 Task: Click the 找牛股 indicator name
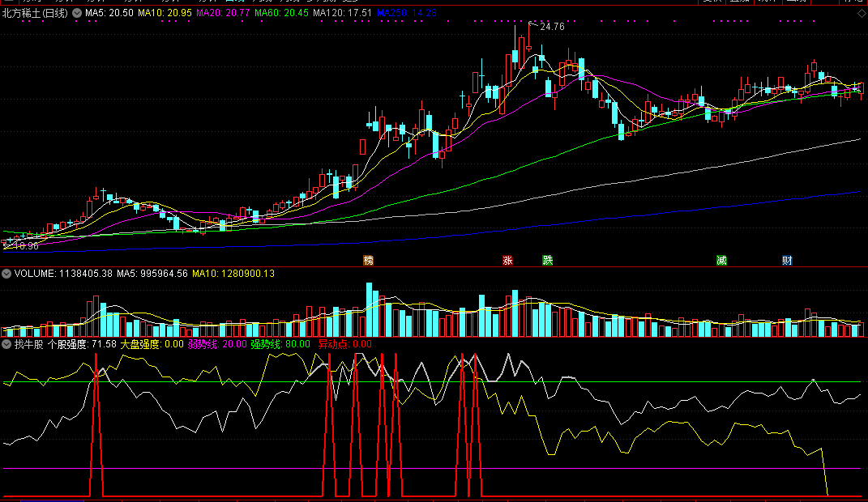29,344
